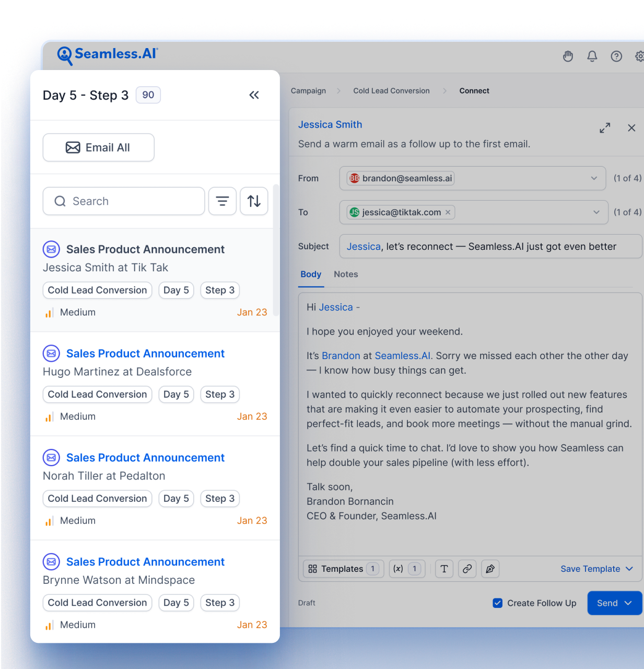
Task: Click the Draft status label
Action: 307,603
